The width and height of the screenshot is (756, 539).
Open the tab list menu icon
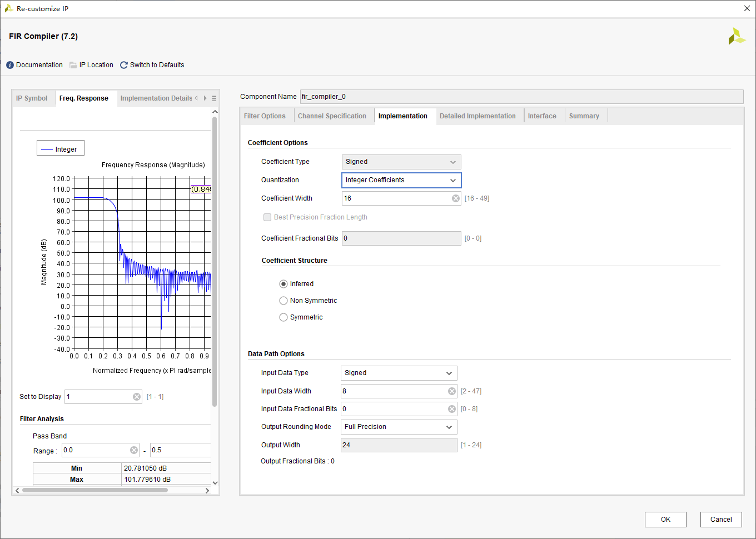click(214, 98)
